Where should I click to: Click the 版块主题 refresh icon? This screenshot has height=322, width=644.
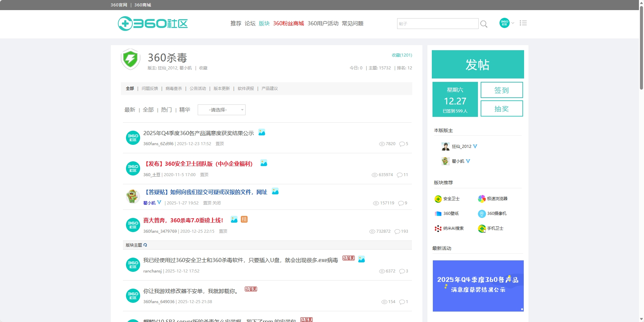point(145,245)
